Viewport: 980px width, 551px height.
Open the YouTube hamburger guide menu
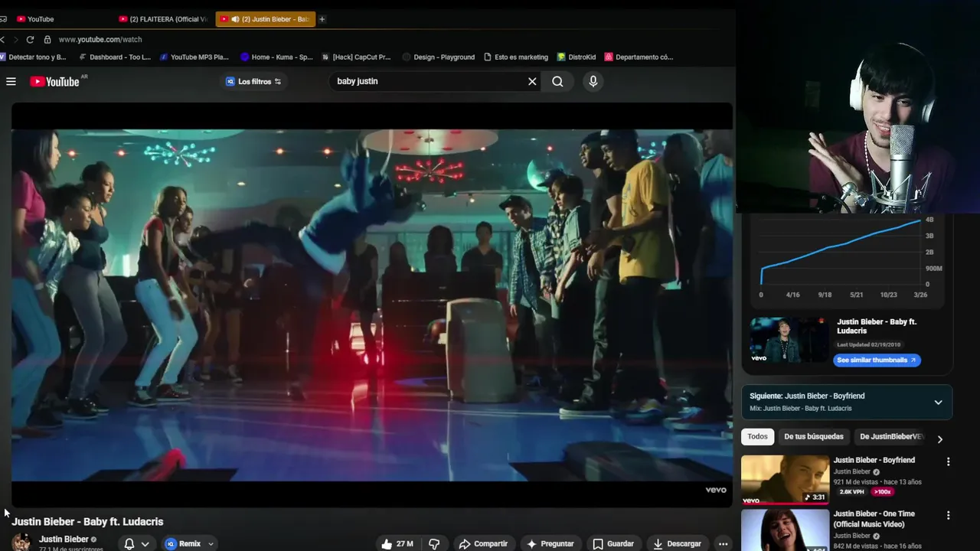click(11, 81)
